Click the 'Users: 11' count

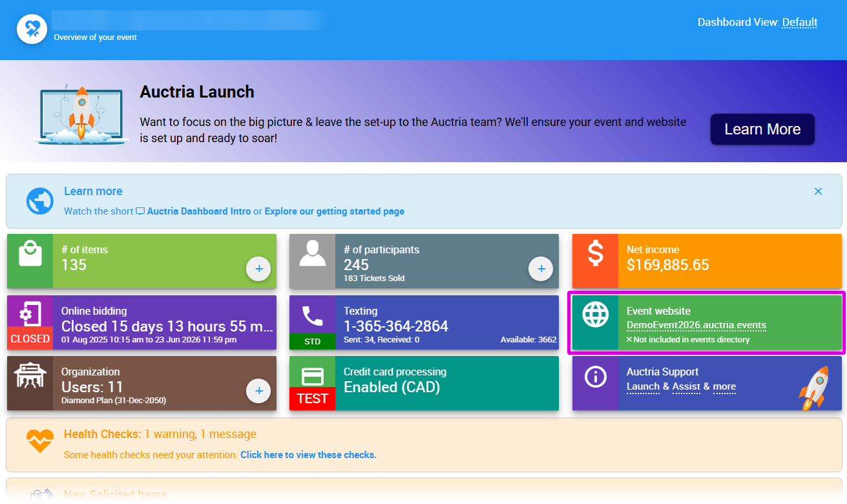click(92, 387)
